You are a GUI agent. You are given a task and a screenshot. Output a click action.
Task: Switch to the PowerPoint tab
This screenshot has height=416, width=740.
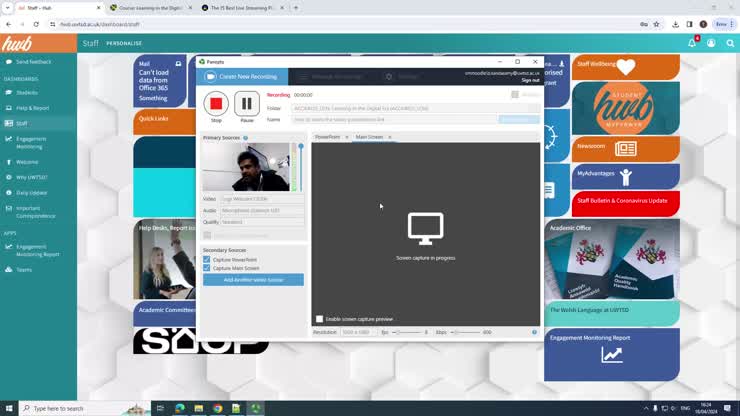coord(328,137)
